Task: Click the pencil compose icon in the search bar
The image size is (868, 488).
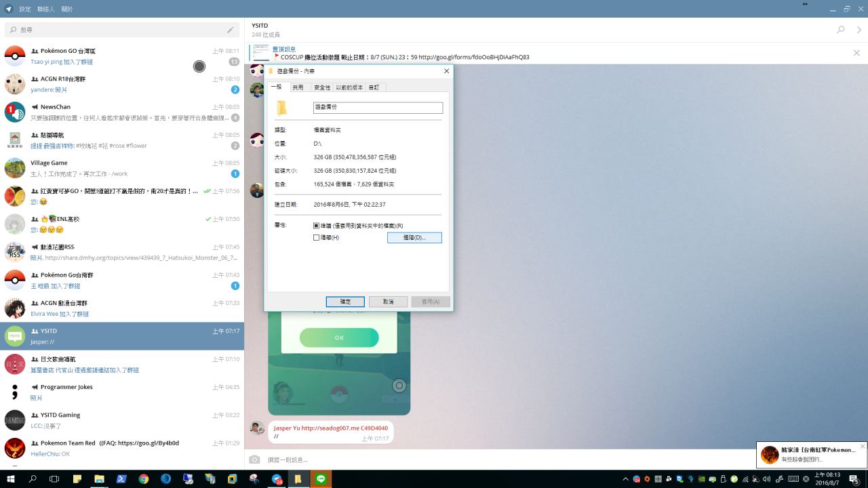Action: point(231,30)
